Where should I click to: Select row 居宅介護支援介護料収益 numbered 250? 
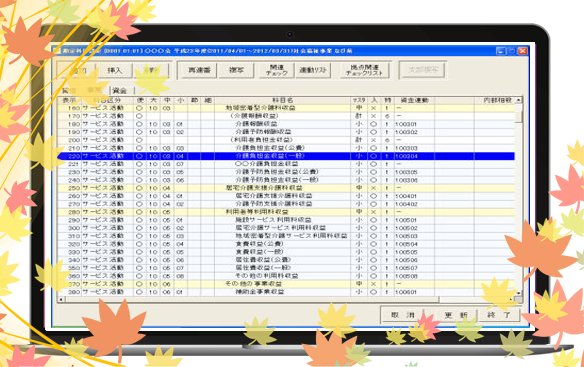[x=286, y=188]
